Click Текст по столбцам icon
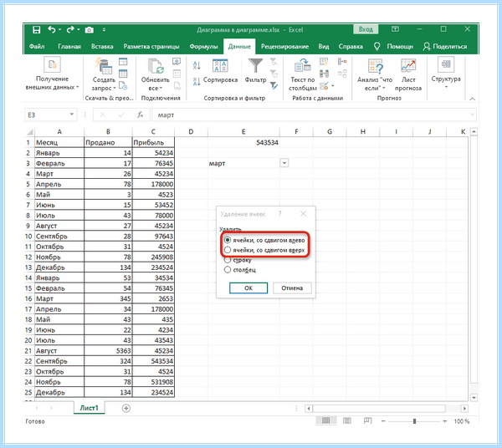Image resolution: width=502 pixels, height=448 pixels. point(303,65)
